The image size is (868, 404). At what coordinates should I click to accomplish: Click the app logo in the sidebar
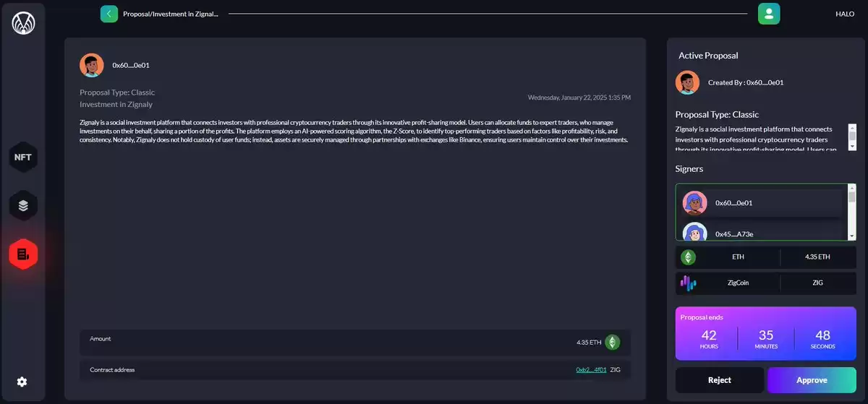click(x=23, y=24)
